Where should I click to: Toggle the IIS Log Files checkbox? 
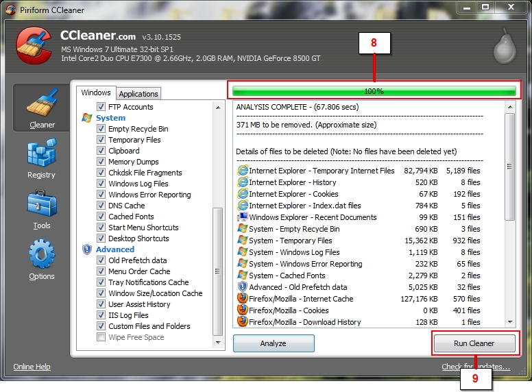[x=101, y=315]
